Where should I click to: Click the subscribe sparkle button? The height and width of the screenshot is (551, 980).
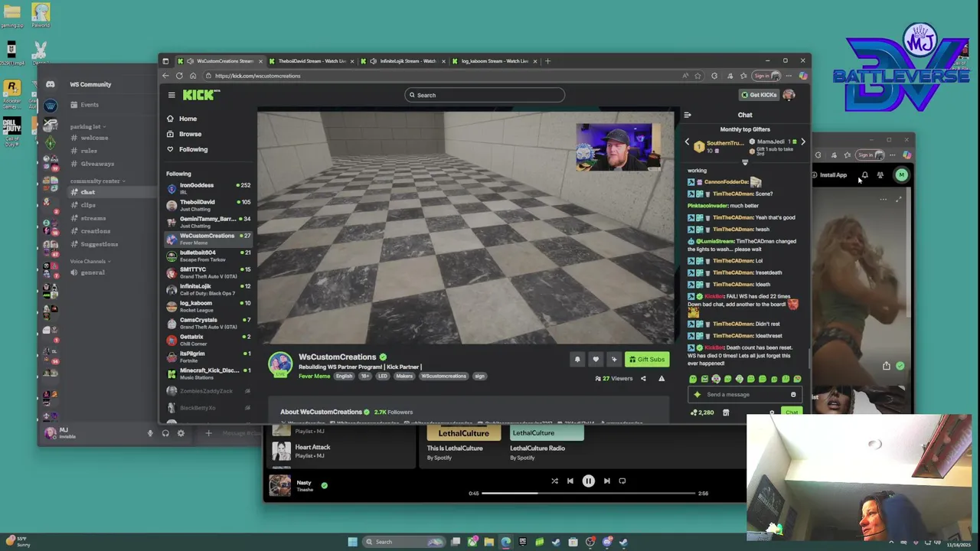614,359
